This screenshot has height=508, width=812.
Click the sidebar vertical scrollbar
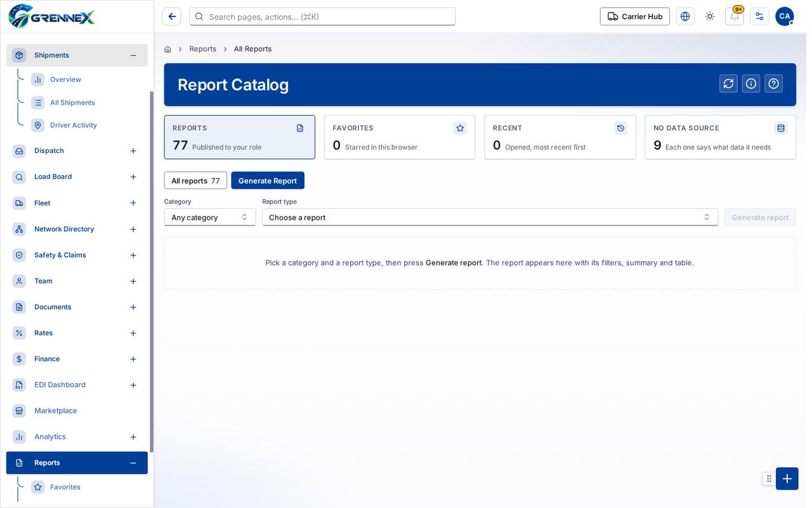(x=152, y=271)
